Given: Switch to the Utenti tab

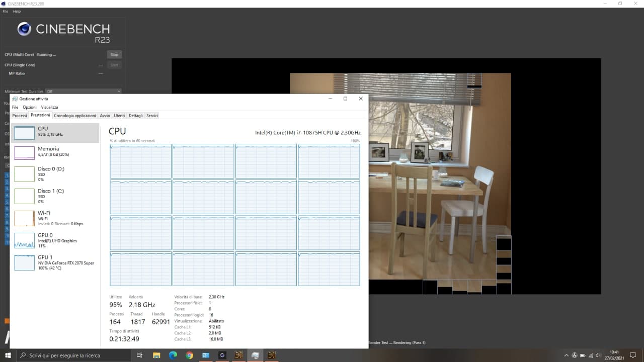Looking at the screenshot, I should [119, 116].
